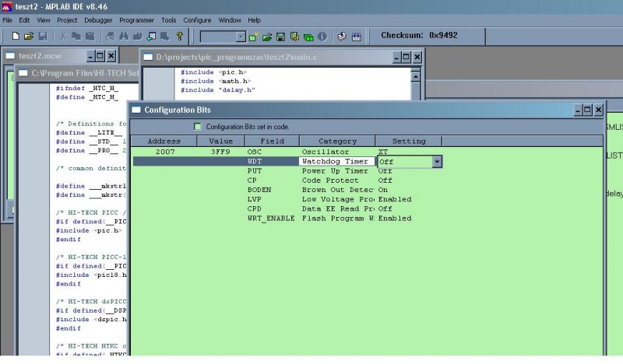Click the 3FF9 value cell

[x=220, y=152]
